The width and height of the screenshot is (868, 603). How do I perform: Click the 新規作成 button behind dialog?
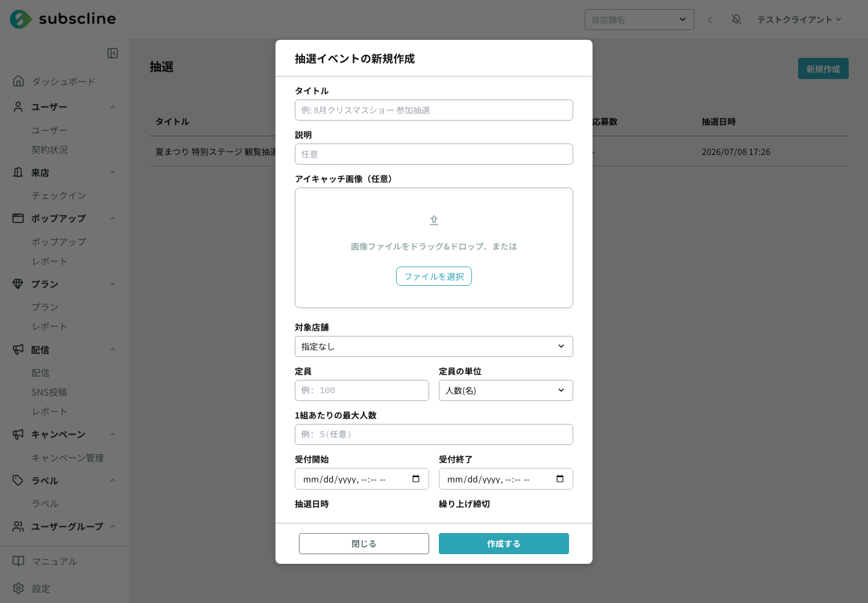823,69
